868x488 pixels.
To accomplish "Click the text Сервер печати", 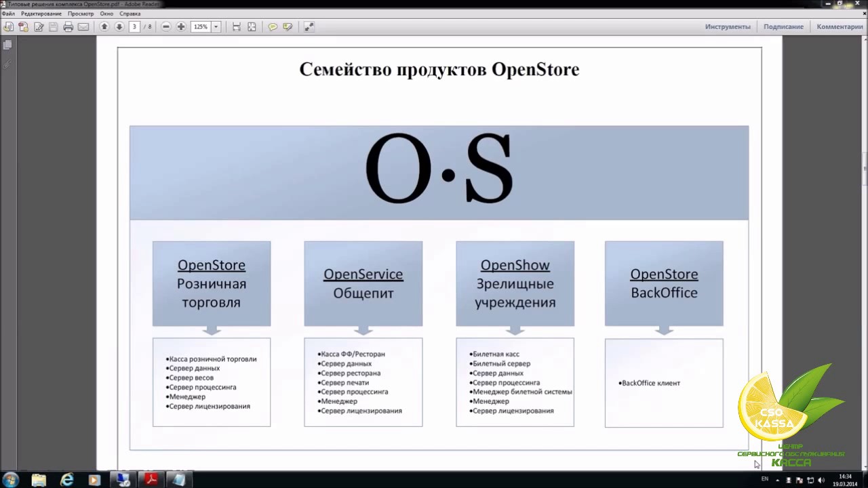I will pyautogui.click(x=344, y=382).
